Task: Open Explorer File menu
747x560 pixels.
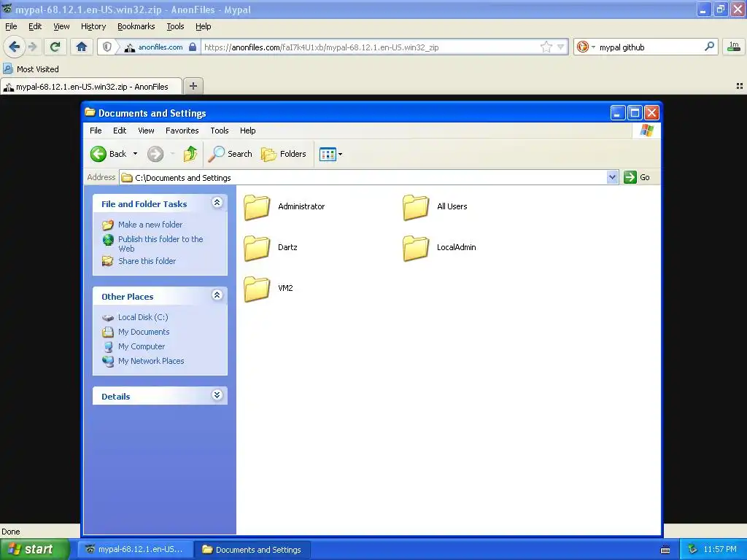Action: point(96,131)
